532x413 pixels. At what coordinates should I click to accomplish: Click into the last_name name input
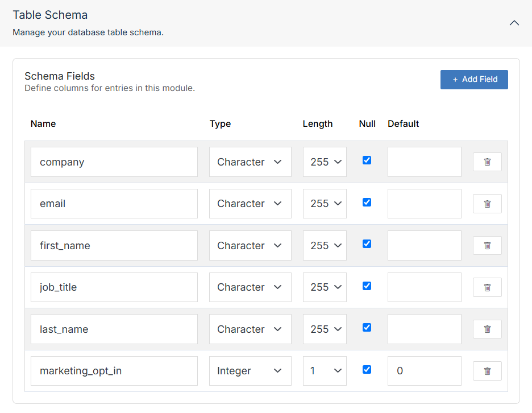coord(114,329)
